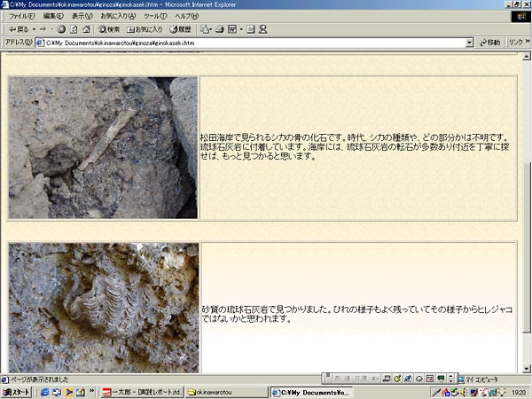Switch to the okinawarotou taskbar window
The height and width of the screenshot is (399, 532).
[x=226, y=392]
